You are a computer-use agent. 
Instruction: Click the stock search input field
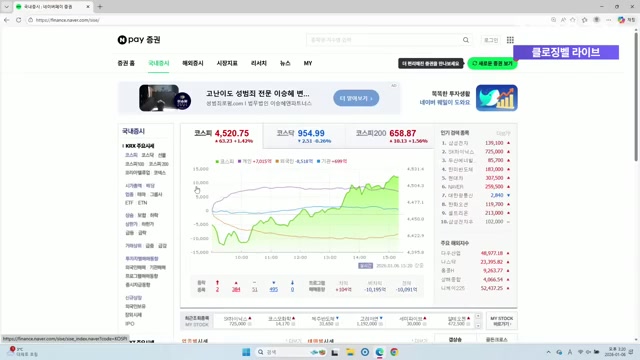coord(384,40)
